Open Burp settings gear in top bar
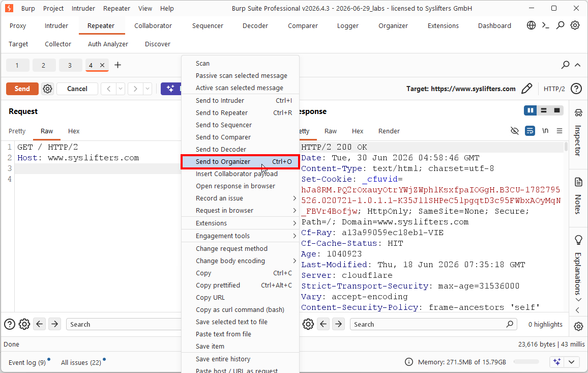The height and width of the screenshot is (373, 588). click(x=575, y=25)
